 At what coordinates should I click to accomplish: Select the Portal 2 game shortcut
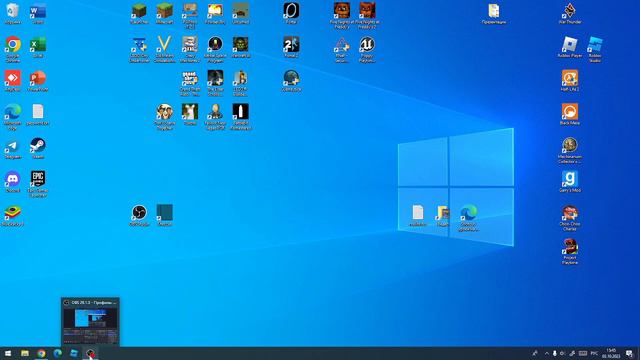(291, 47)
